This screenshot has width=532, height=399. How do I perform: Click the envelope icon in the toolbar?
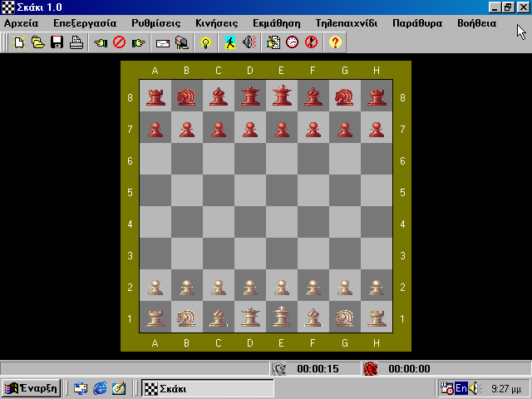(x=163, y=42)
